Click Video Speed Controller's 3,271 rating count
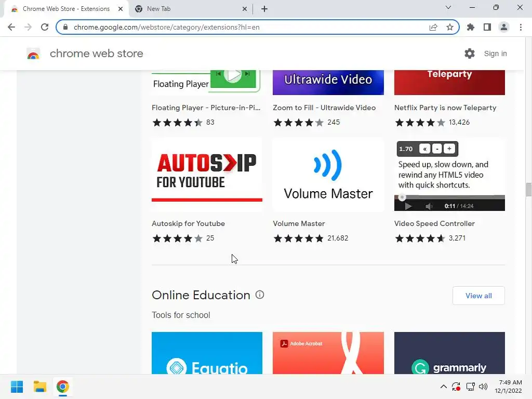 coord(457,238)
